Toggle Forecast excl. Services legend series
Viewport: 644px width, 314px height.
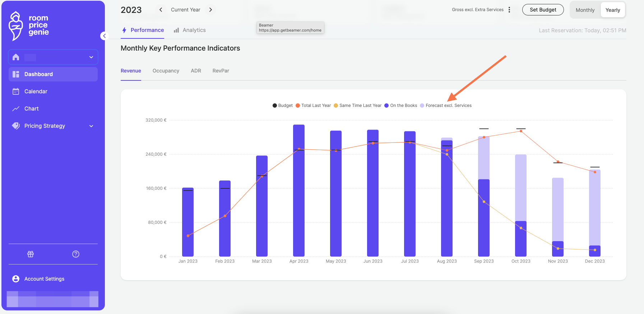coord(446,106)
